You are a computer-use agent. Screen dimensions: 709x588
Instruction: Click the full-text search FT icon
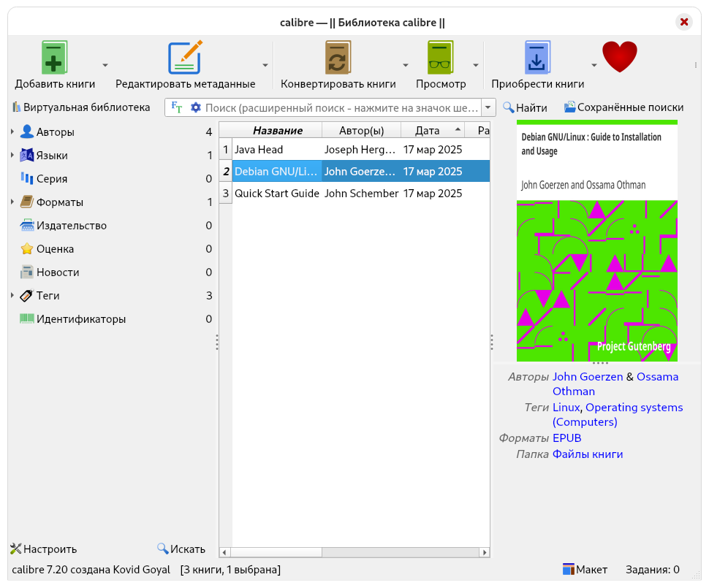[x=176, y=107]
